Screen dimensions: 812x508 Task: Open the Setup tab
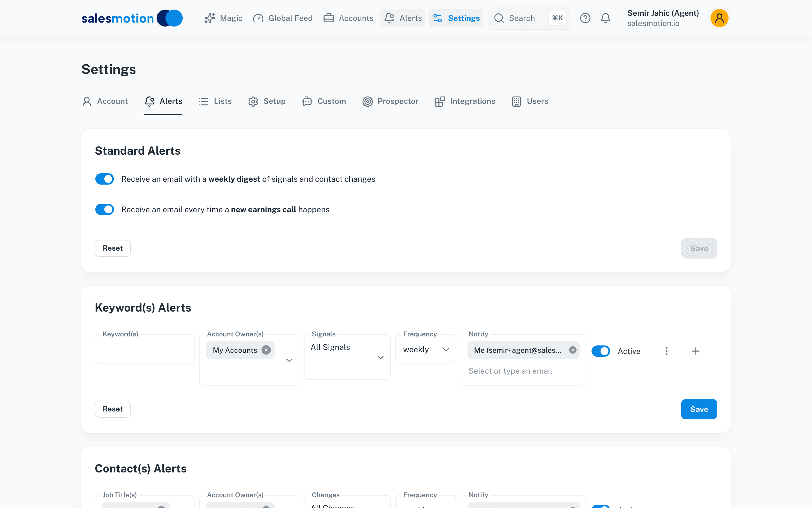point(267,102)
